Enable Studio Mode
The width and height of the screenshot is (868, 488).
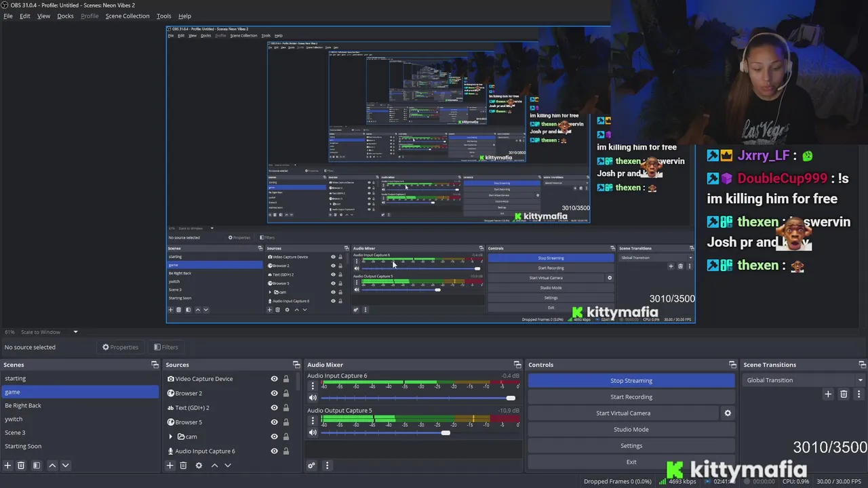[x=631, y=430]
